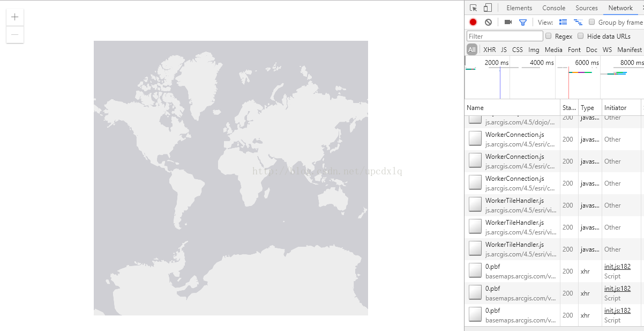Open the Console tab
The height and width of the screenshot is (331, 644).
(553, 8)
